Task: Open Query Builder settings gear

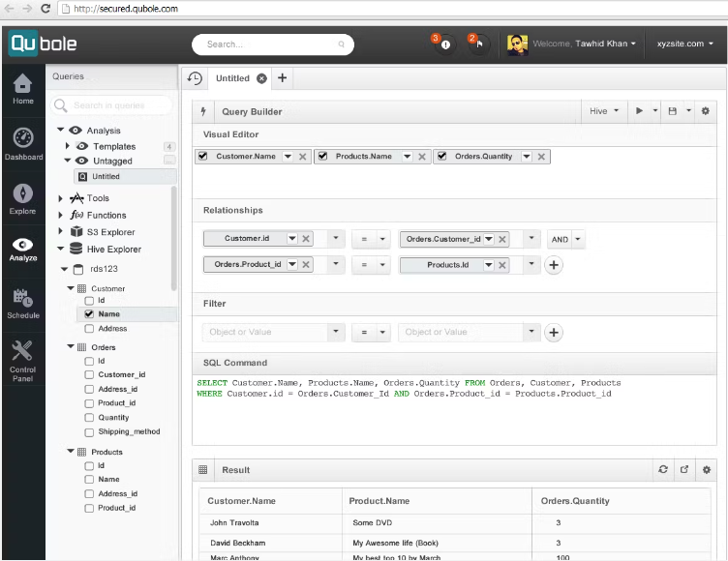Action: point(705,111)
